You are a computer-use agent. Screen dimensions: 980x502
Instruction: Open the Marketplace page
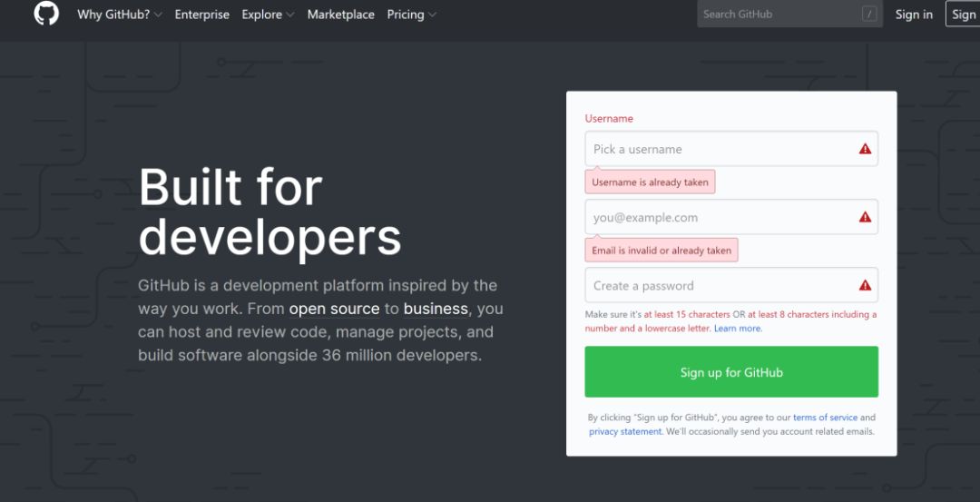click(x=340, y=15)
